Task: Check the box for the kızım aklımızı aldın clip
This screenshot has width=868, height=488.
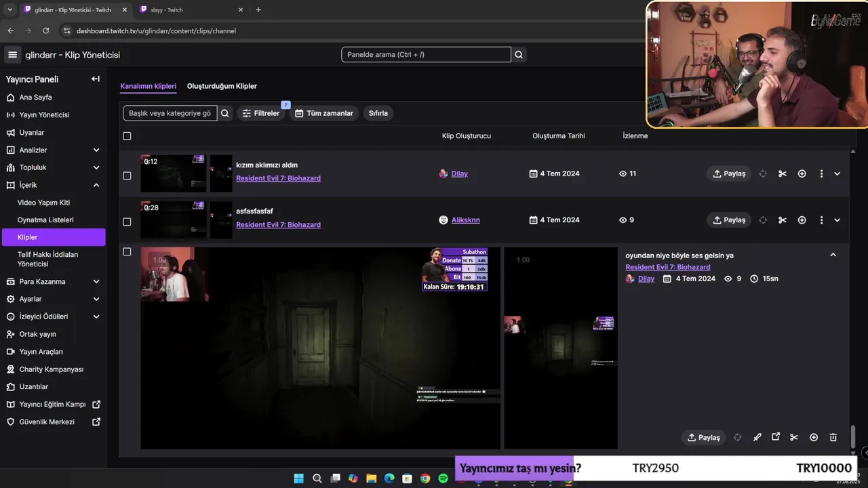Action: pos(127,176)
